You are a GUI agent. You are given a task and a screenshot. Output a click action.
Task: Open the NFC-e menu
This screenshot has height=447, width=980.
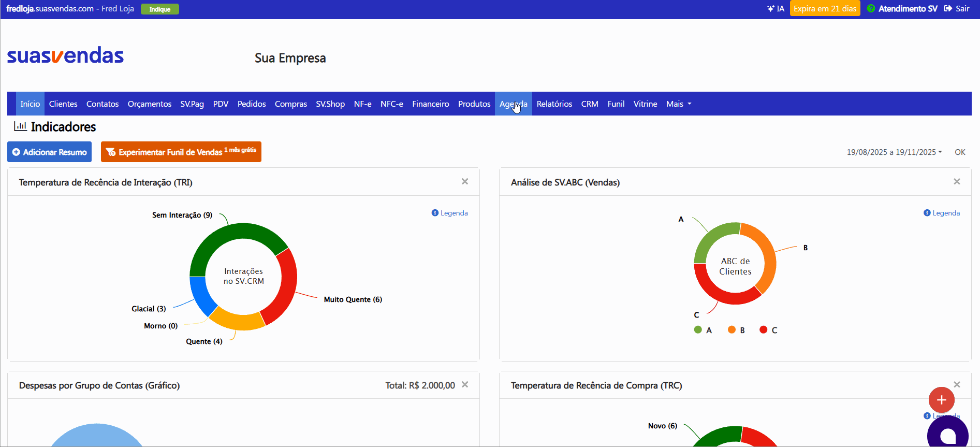(x=392, y=104)
